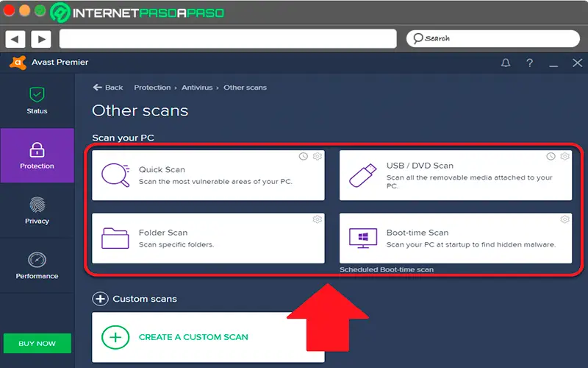Open Quick Scan settings gear icon
588x368 pixels.
[318, 156]
